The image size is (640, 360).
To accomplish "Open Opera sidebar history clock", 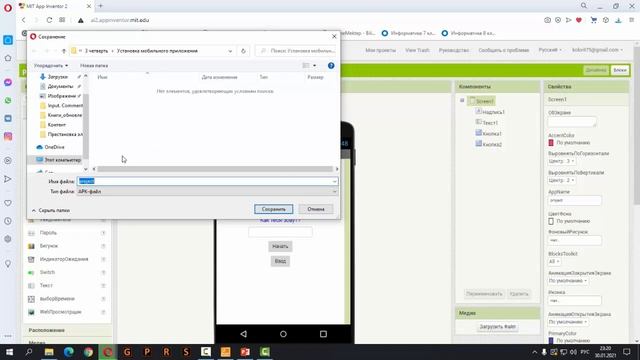I will [x=8, y=221].
